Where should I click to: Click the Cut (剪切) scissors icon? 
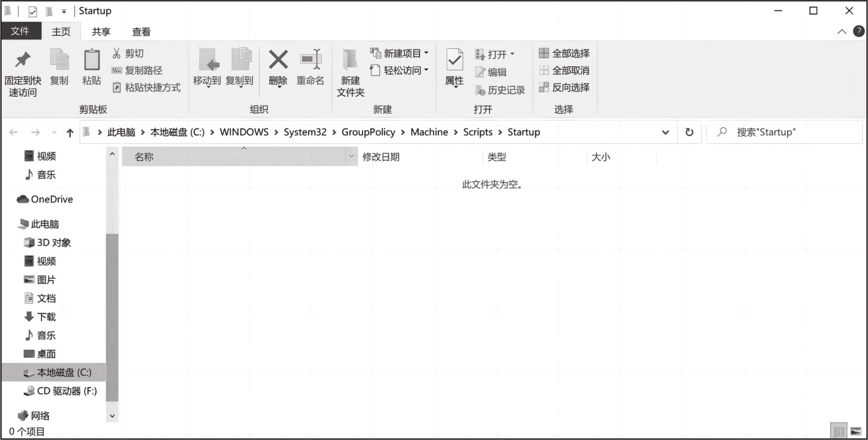click(x=117, y=53)
